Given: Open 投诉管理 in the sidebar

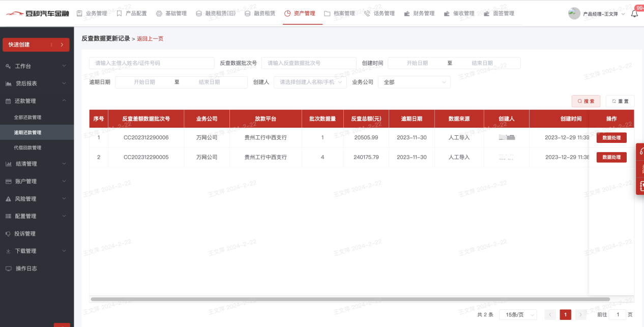Looking at the screenshot, I should pyautogui.click(x=25, y=233).
